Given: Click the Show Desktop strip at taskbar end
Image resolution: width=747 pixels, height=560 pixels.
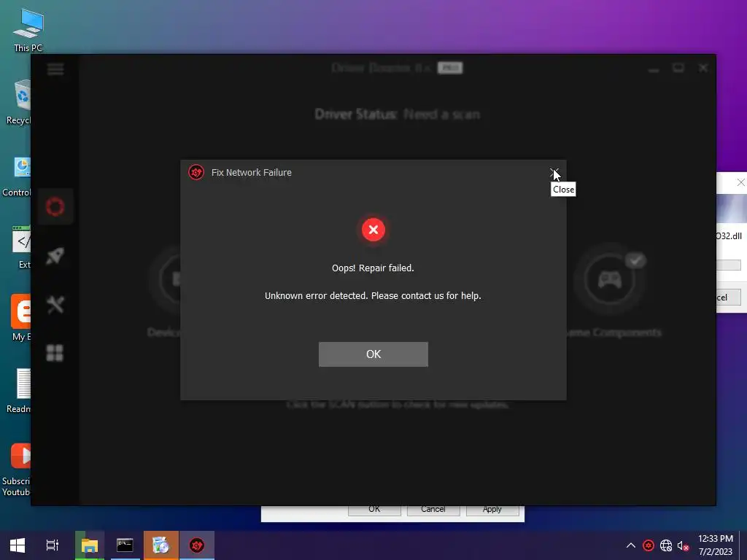Looking at the screenshot, I should (x=743, y=545).
